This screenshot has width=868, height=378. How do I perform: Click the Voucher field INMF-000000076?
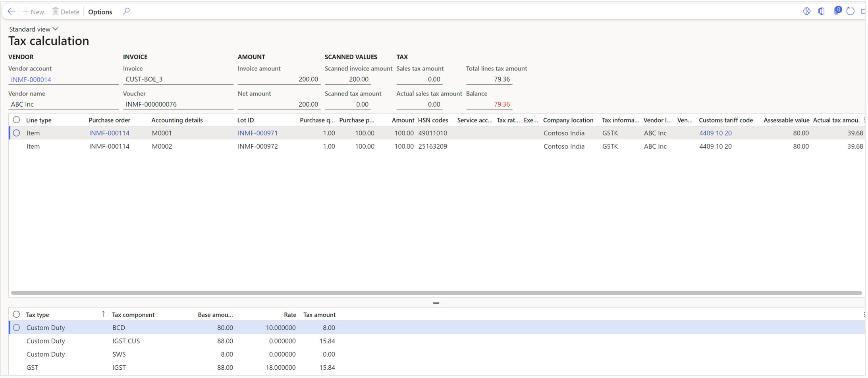tap(178, 104)
